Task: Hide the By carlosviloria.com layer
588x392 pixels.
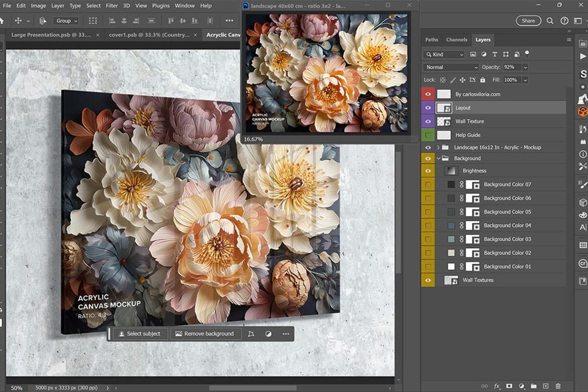Action: pyautogui.click(x=428, y=94)
